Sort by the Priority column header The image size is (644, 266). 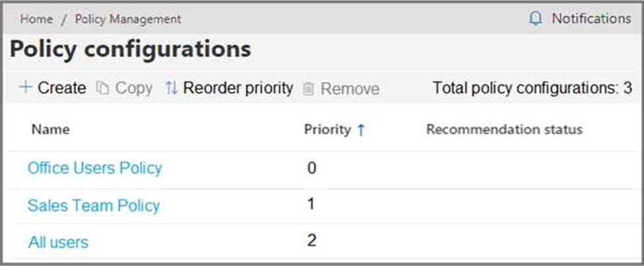pos(328,129)
